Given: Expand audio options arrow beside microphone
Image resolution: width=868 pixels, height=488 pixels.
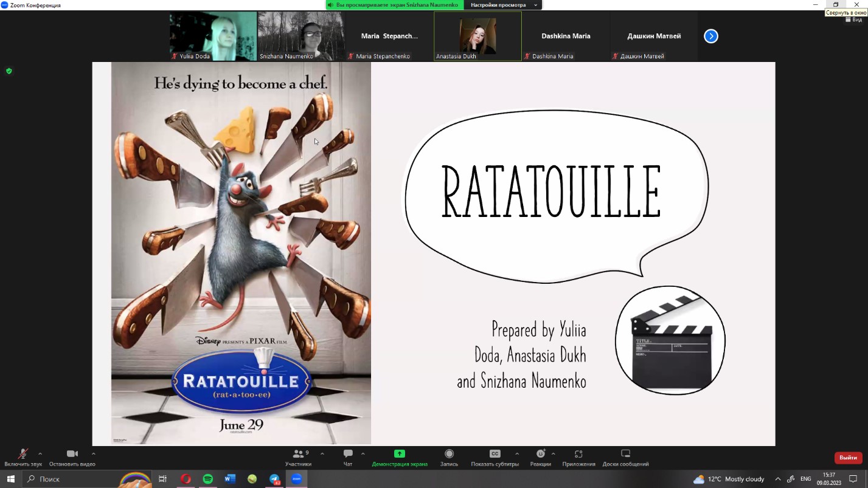Looking at the screenshot, I should pyautogui.click(x=40, y=453).
